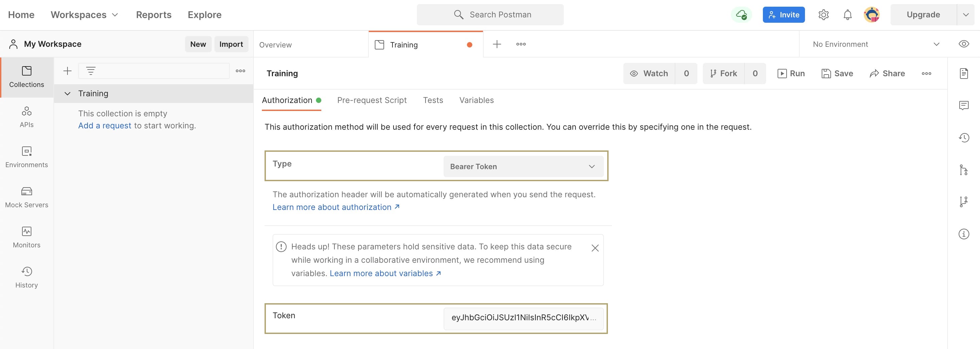Open the changelog history icon in right sidebar
Image resolution: width=980 pixels, height=349 pixels.
(964, 138)
